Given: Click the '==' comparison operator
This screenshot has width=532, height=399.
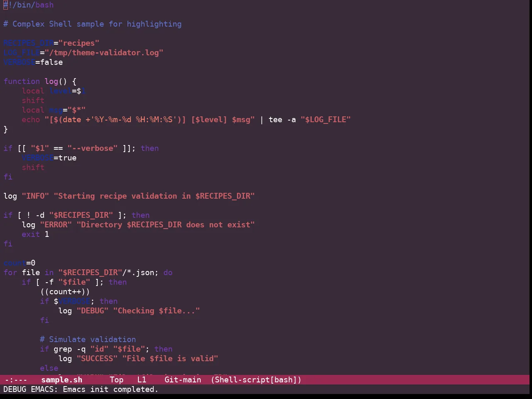Looking at the screenshot, I should tap(58, 148).
